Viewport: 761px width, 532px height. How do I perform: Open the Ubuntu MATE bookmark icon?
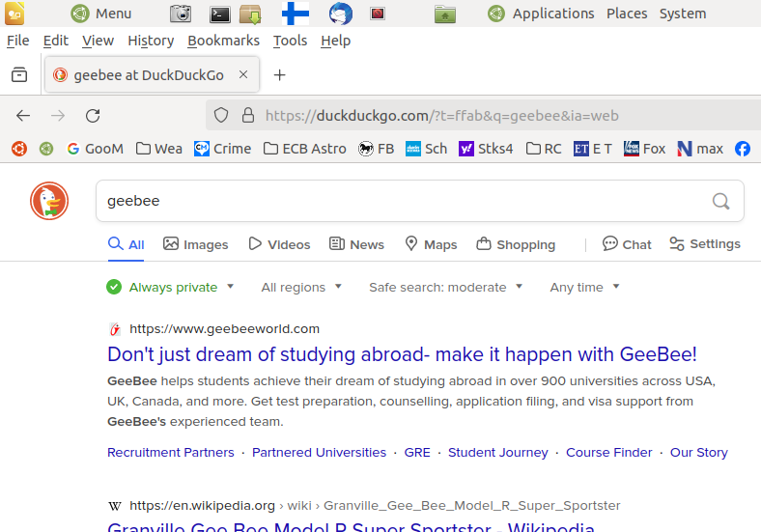point(46,149)
